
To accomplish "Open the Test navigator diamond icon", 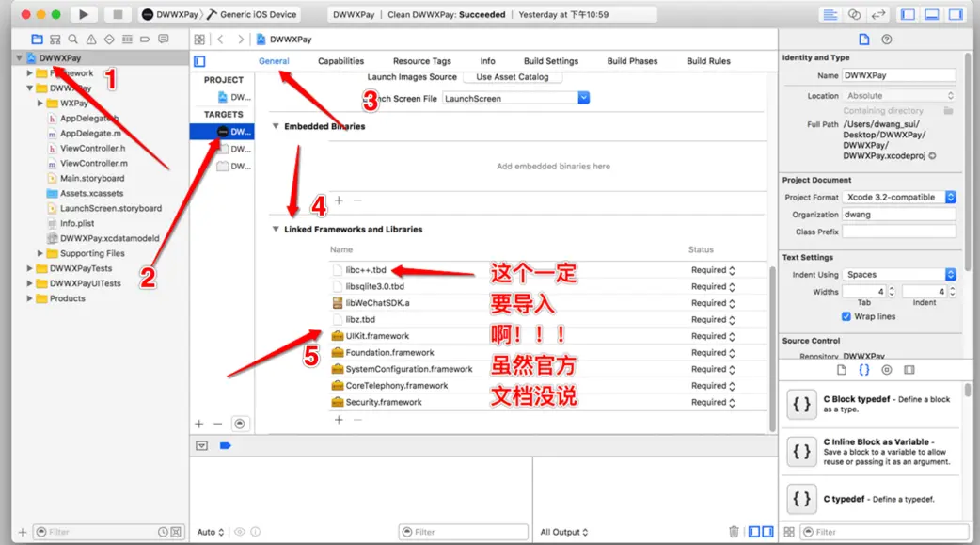I will [109, 40].
